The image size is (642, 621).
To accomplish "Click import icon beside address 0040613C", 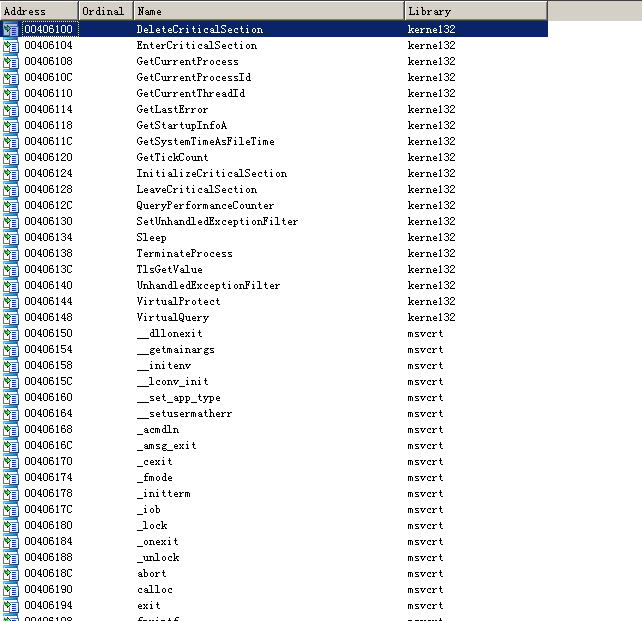I will [x=11, y=269].
